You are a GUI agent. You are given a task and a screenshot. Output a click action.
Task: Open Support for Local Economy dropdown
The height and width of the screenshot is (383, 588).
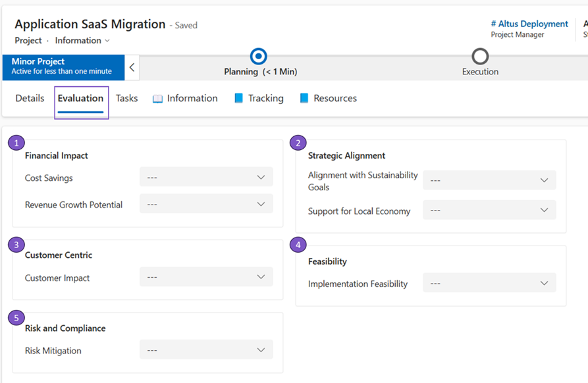(489, 211)
